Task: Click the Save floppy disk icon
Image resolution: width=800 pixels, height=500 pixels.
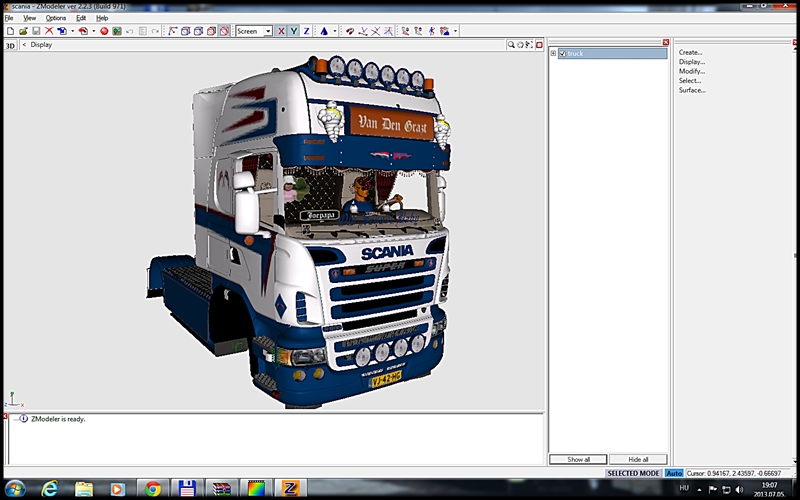Action: coord(36,31)
